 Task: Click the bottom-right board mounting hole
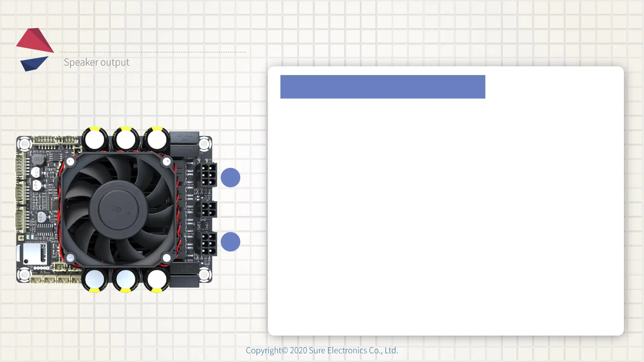pyautogui.click(x=204, y=275)
